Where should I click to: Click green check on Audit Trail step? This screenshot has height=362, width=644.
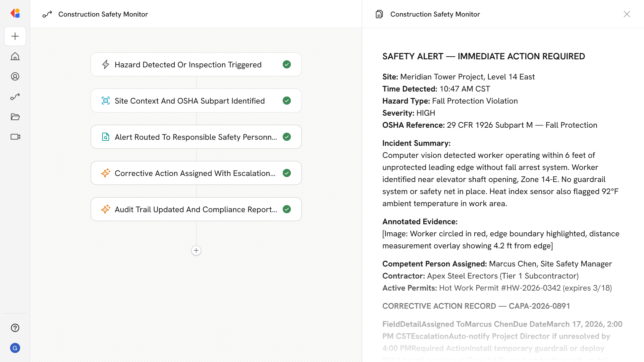286,209
